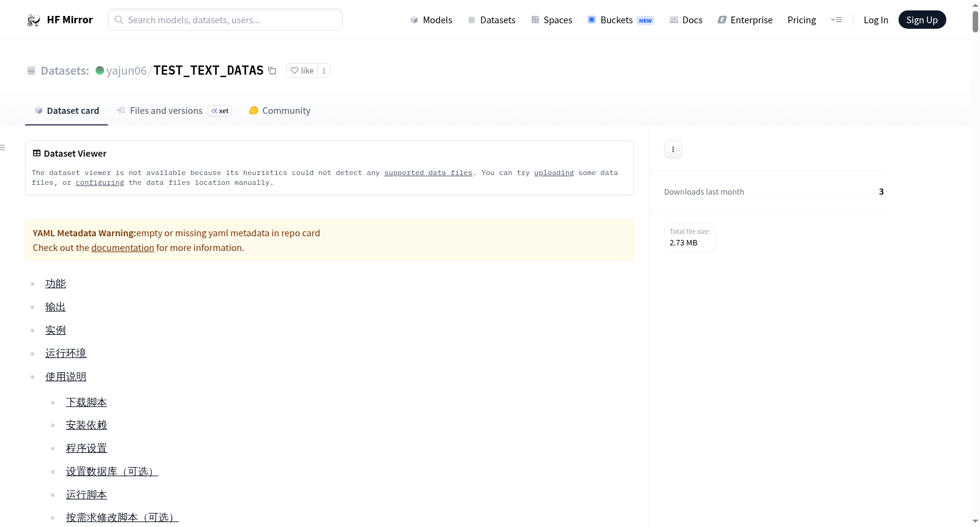Expand the more navigation menu icon

coord(836,20)
